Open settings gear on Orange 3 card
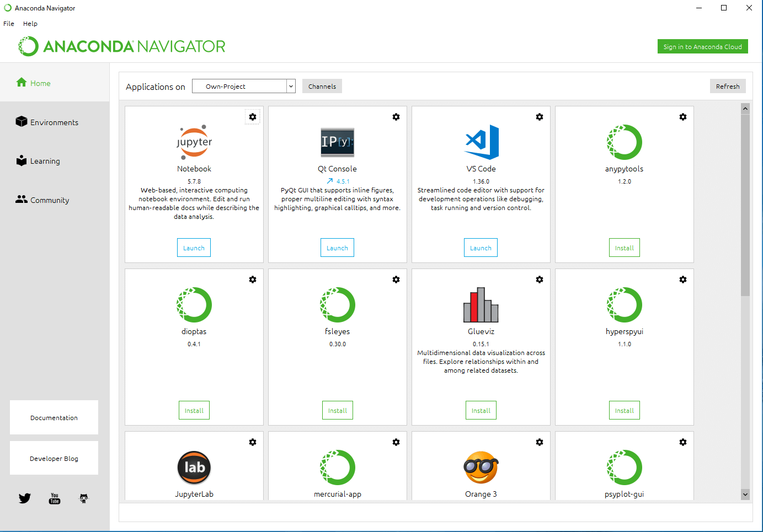The image size is (763, 532). (540, 442)
